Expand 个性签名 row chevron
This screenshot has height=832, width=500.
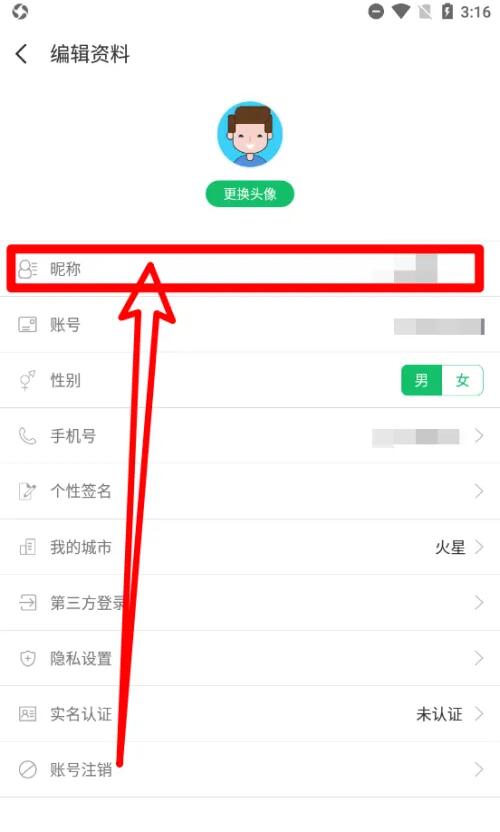(479, 491)
